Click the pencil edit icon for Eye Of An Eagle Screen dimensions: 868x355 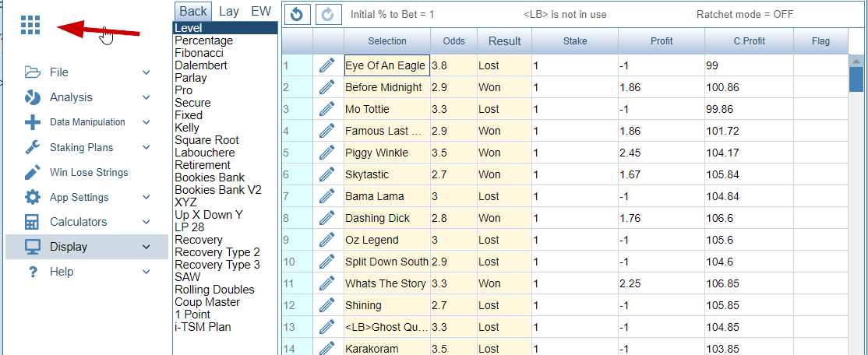[x=327, y=65]
